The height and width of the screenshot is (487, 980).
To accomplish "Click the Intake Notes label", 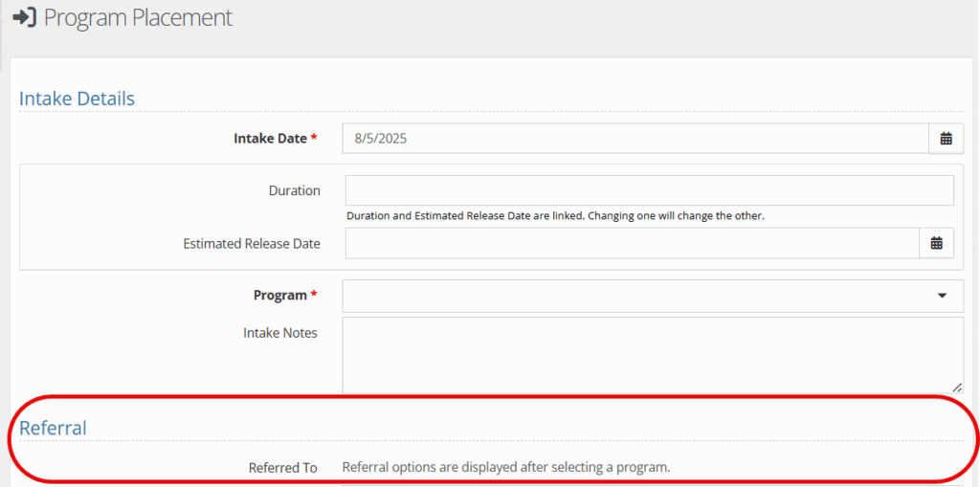I will click(280, 333).
